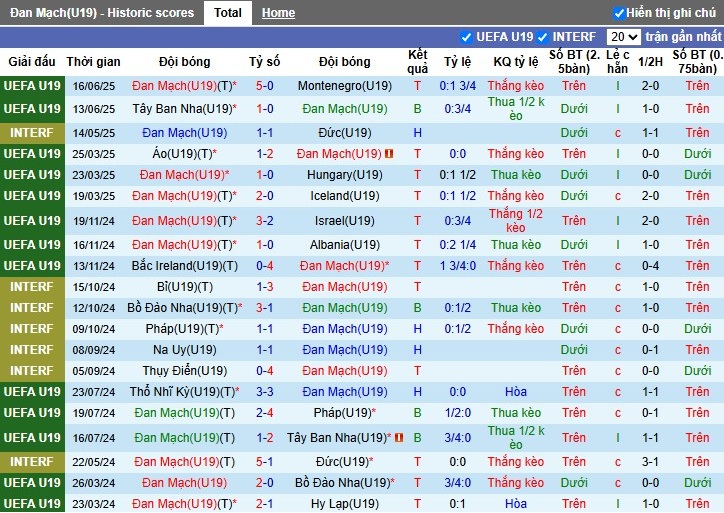The image size is (724, 513).
Task: Click the KQ tỷ lệ column header
Action: [x=516, y=62]
